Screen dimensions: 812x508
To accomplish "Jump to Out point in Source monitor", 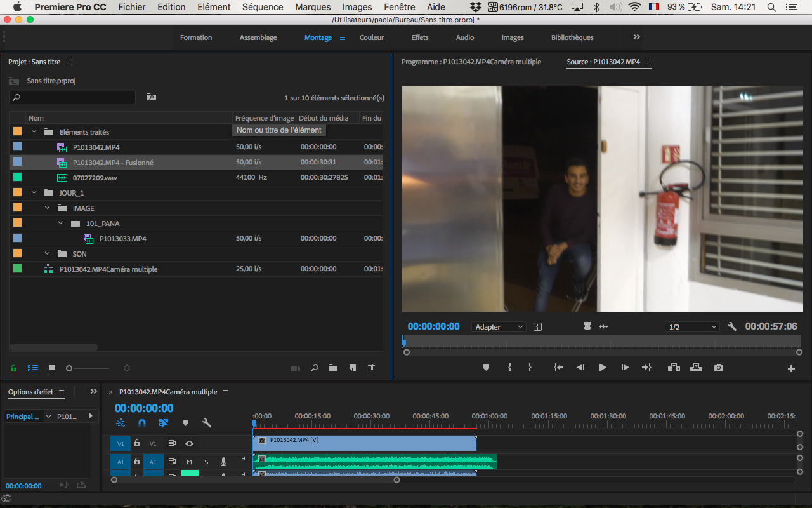I will point(646,368).
